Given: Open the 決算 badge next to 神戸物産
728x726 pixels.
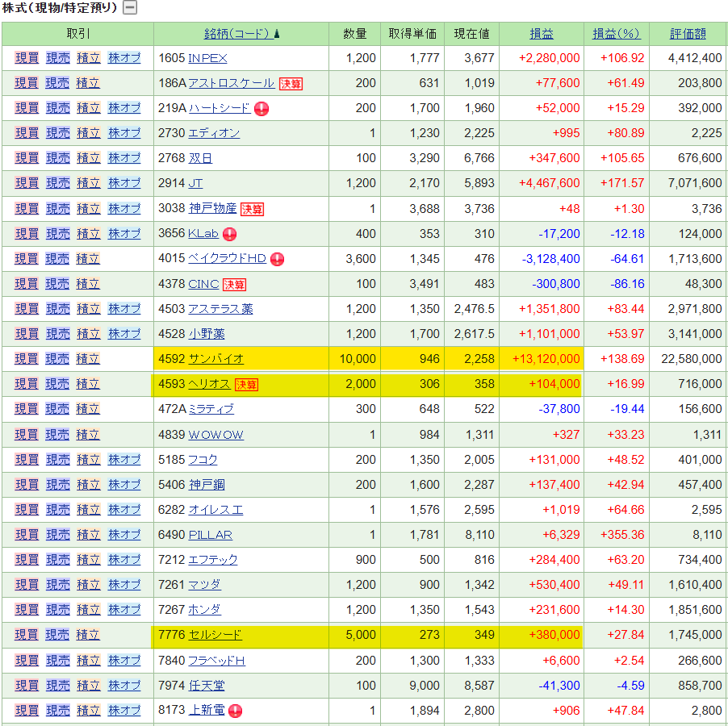Looking at the screenshot, I should click(x=252, y=210).
